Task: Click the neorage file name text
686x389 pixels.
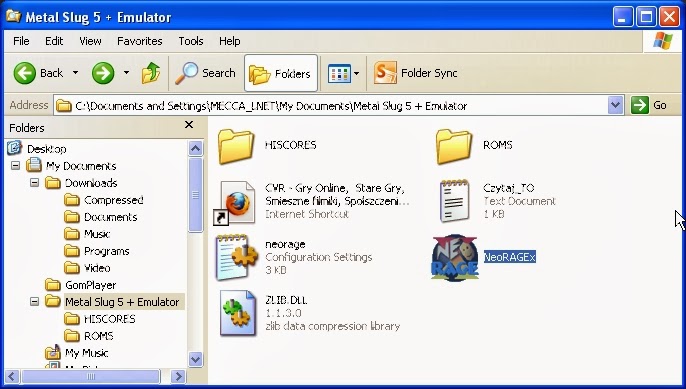Action: pyautogui.click(x=285, y=244)
